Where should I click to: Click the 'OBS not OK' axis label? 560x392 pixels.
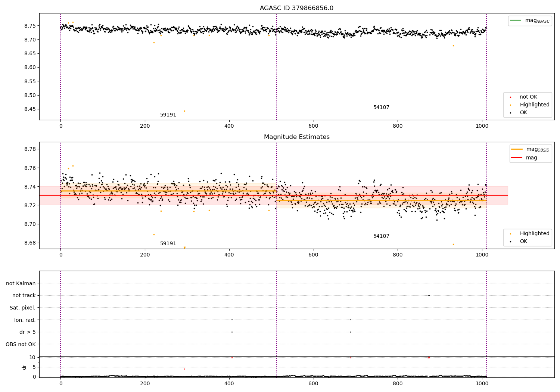[x=21, y=344]
